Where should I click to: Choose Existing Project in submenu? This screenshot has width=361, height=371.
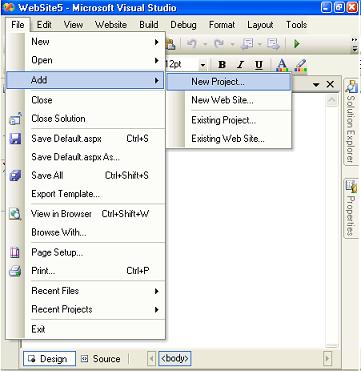229,120
